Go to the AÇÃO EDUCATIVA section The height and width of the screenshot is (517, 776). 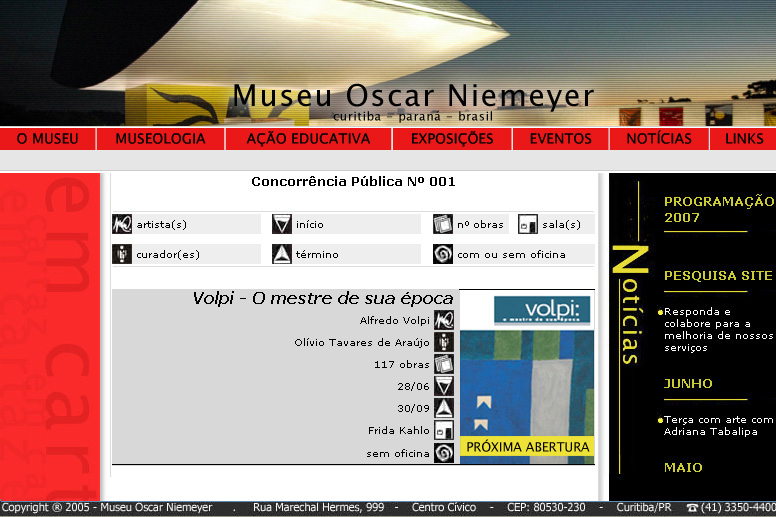pyautogui.click(x=308, y=139)
